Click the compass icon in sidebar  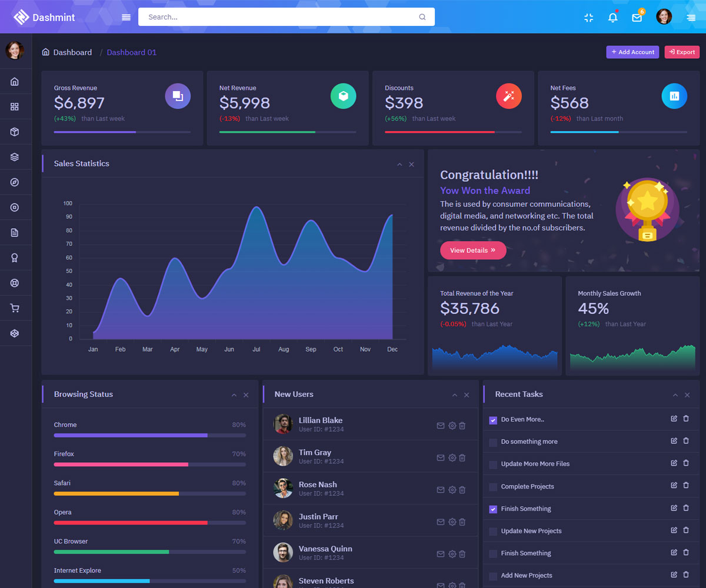[15, 182]
